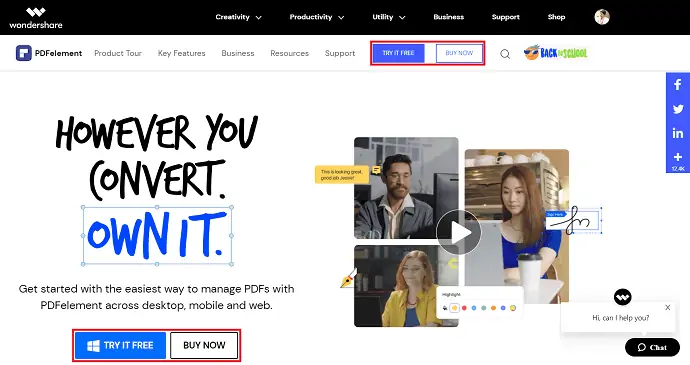The height and width of the screenshot is (365, 690).
Task: Go to the Shop page
Action: tap(556, 17)
